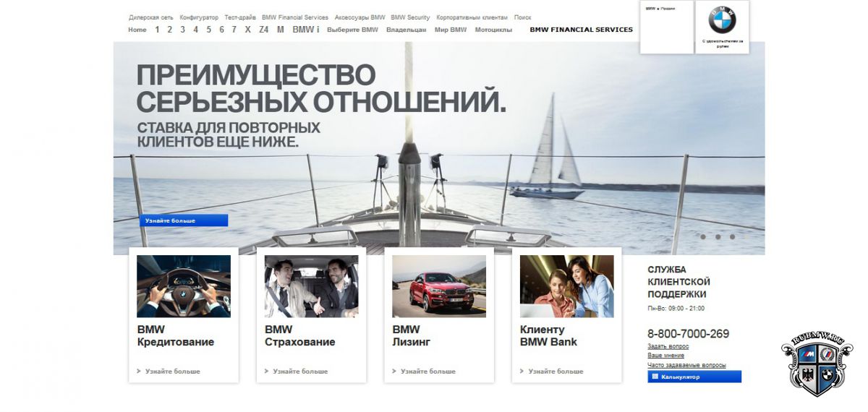
Task: Click phone number 8-800-7000-269
Action: tap(688, 334)
